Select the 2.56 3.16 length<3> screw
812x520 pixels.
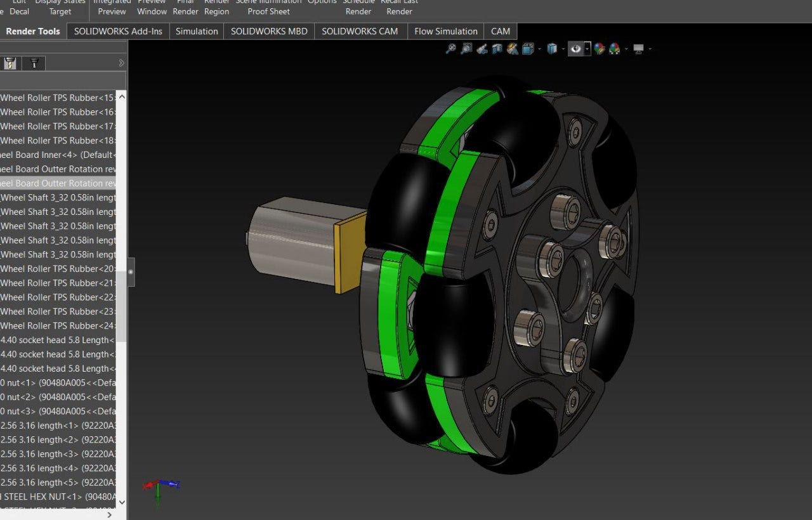[58, 454]
